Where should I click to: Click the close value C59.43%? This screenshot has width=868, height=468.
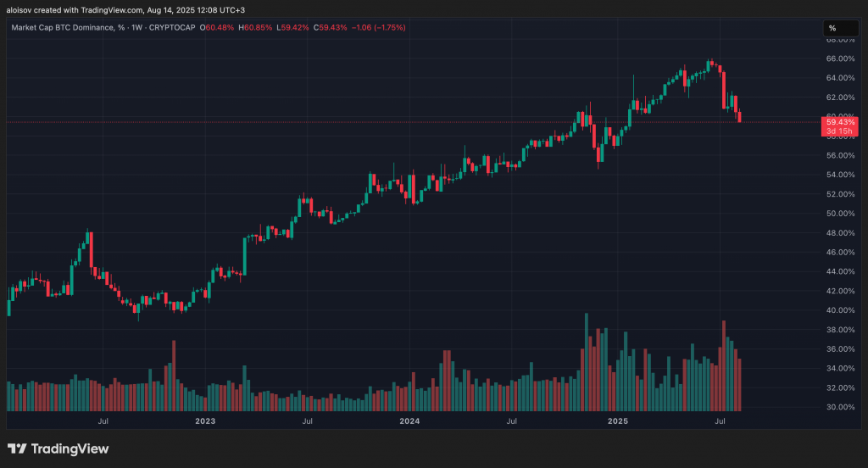(x=330, y=28)
